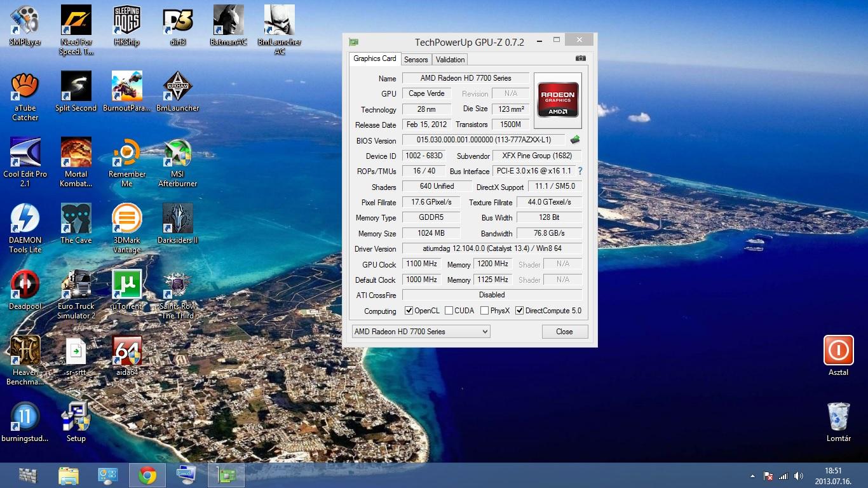Launch Split Second desktop icon
This screenshot has width=868, height=488.
pos(76,91)
